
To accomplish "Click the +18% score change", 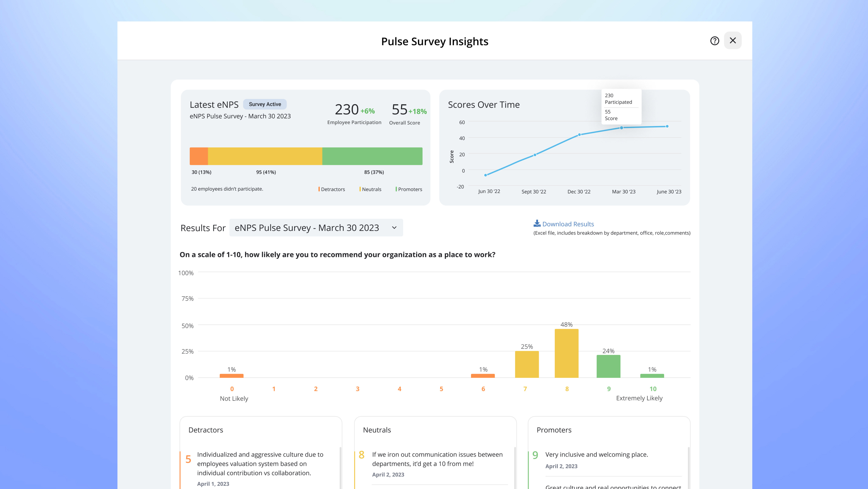I will pos(418,111).
